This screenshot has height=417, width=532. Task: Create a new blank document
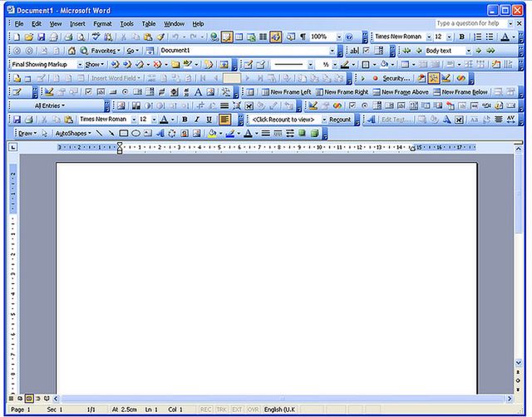tap(17, 37)
